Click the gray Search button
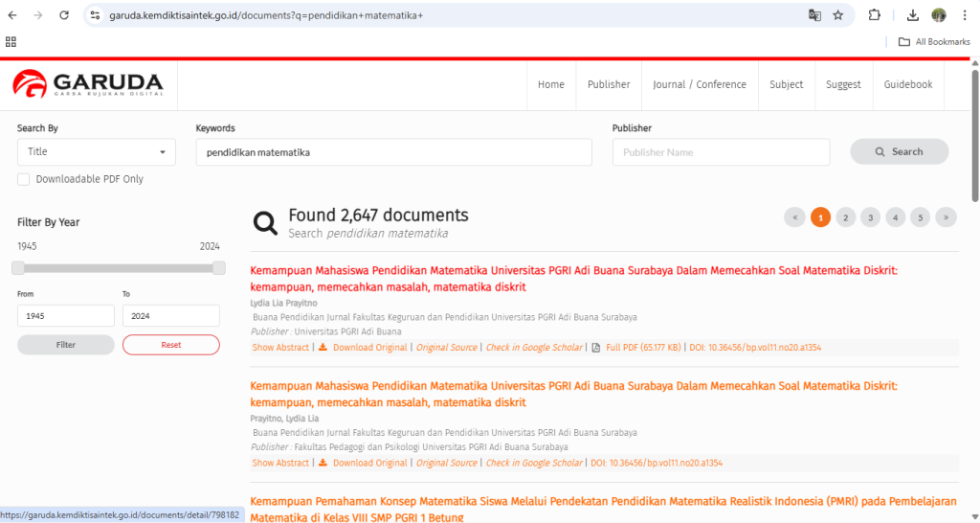The width and height of the screenshot is (980, 523). coord(899,151)
